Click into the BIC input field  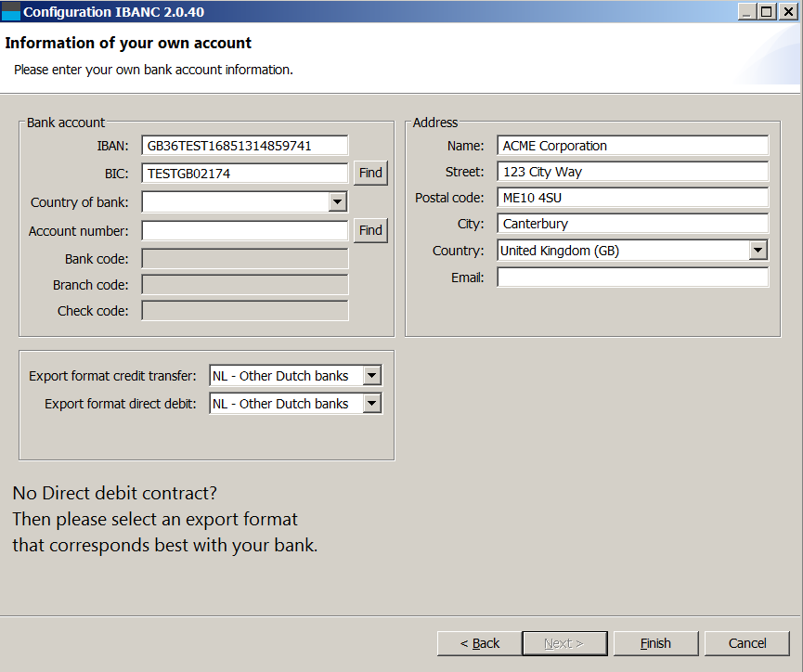pyautogui.click(x=245, y=174)
